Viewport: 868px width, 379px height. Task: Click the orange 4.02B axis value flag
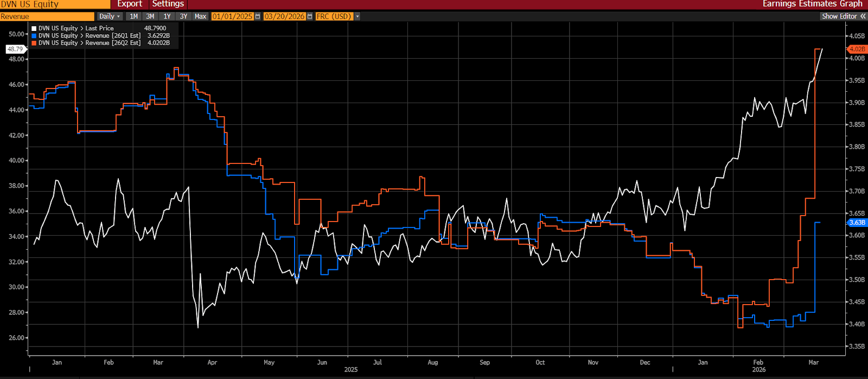pyautogui.click(x=857, y=49)
